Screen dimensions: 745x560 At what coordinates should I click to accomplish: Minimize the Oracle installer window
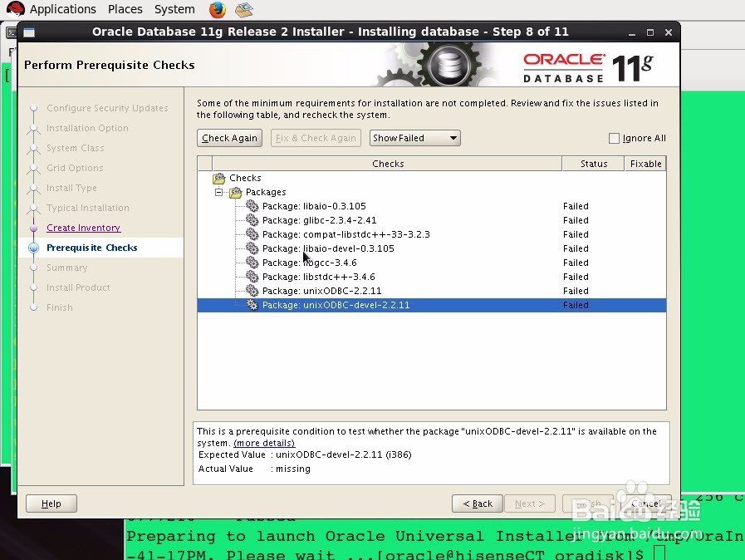(631, 32)
